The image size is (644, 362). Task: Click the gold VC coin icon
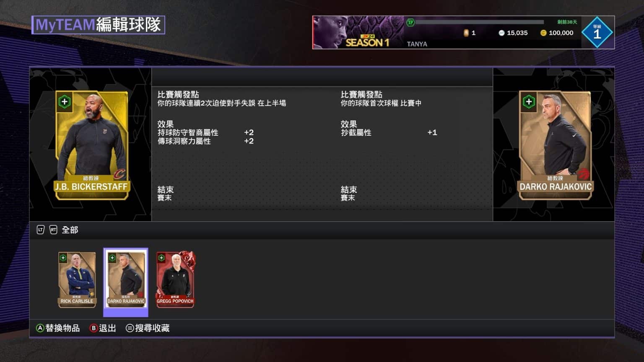[543, 33]
